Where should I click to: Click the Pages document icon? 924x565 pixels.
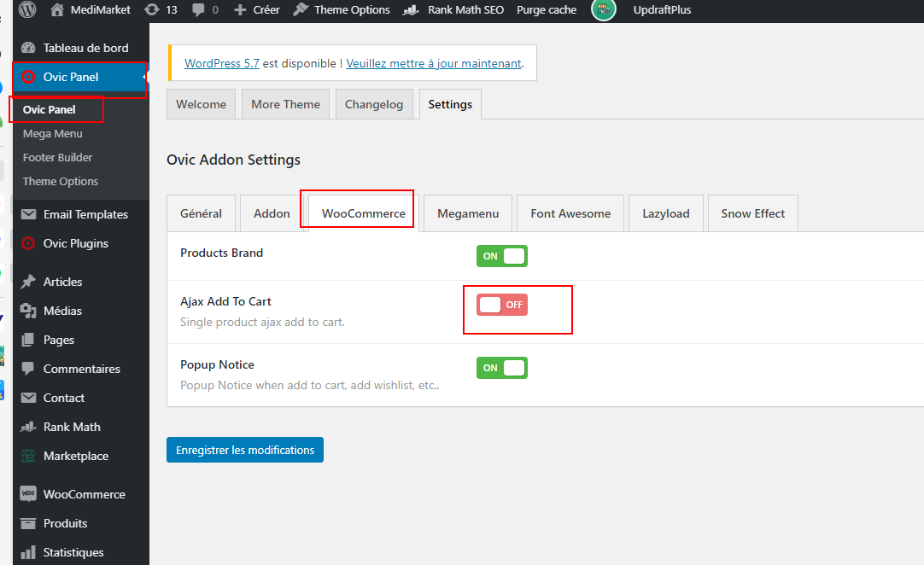(27, 340)
